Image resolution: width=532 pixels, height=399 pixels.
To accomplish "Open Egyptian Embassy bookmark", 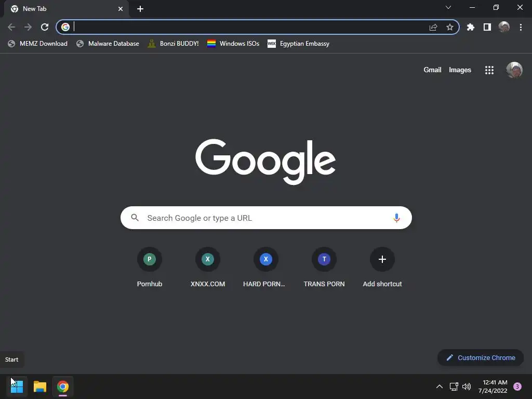I will [x=299, y=44].
